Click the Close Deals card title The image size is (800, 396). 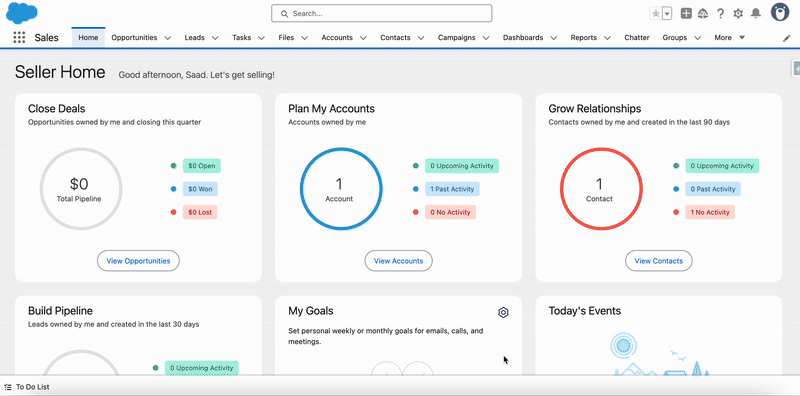click(57, 109)
